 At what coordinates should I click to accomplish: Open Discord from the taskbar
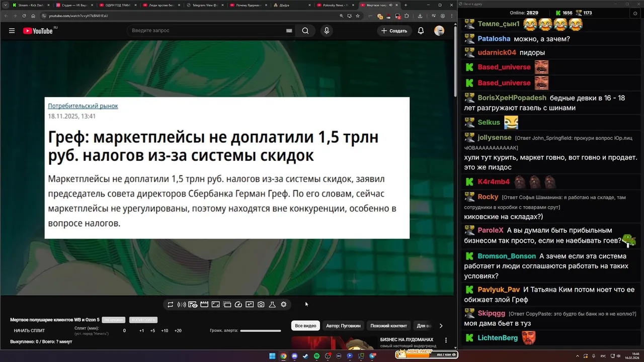[x=294, y=356]
